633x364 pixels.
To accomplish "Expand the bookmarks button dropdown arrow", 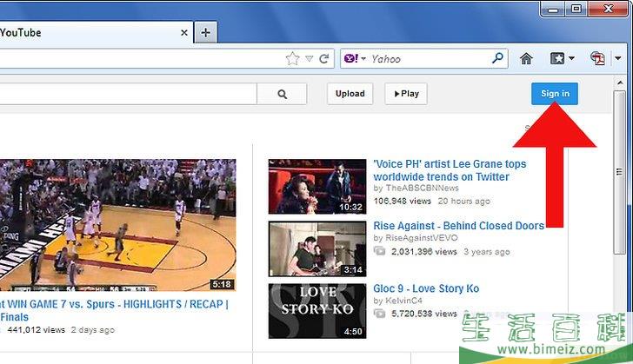I will 571,59.
